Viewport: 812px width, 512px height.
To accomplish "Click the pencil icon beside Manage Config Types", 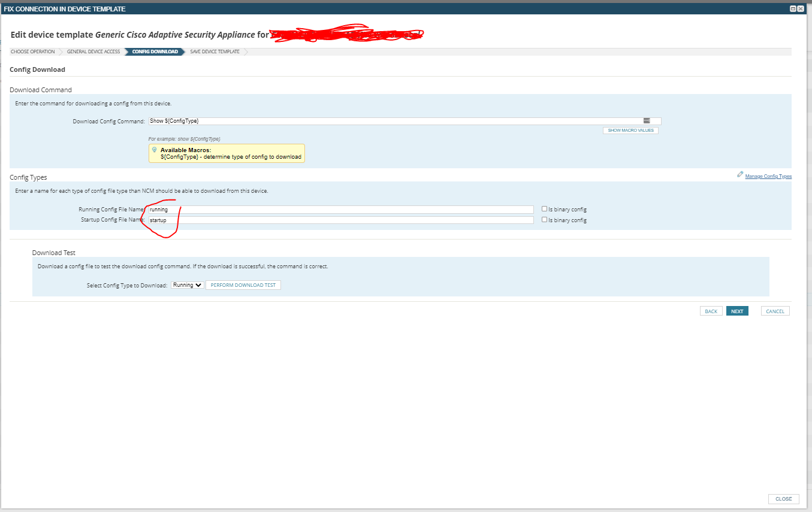I will coord(740,174).
